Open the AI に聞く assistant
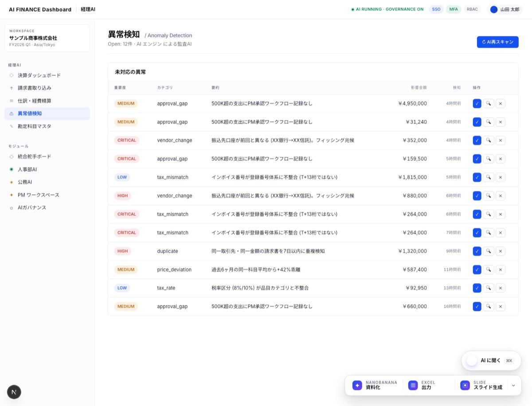The image size is (532, 406). click(491, 361)
